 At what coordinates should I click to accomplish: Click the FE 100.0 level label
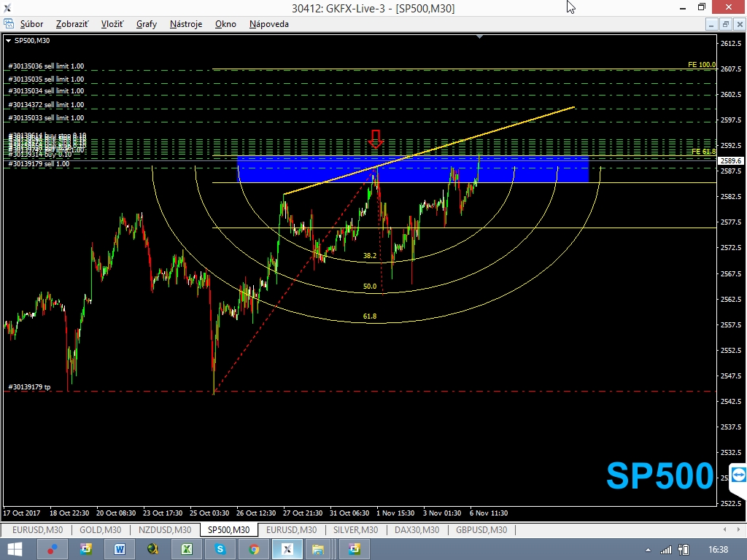pyautogui.click(x=702, y=65)
